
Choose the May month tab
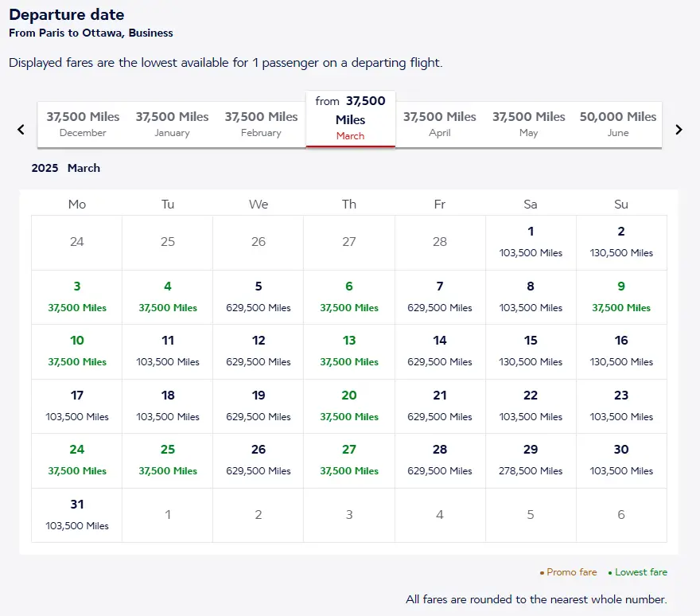click(528, 124)
